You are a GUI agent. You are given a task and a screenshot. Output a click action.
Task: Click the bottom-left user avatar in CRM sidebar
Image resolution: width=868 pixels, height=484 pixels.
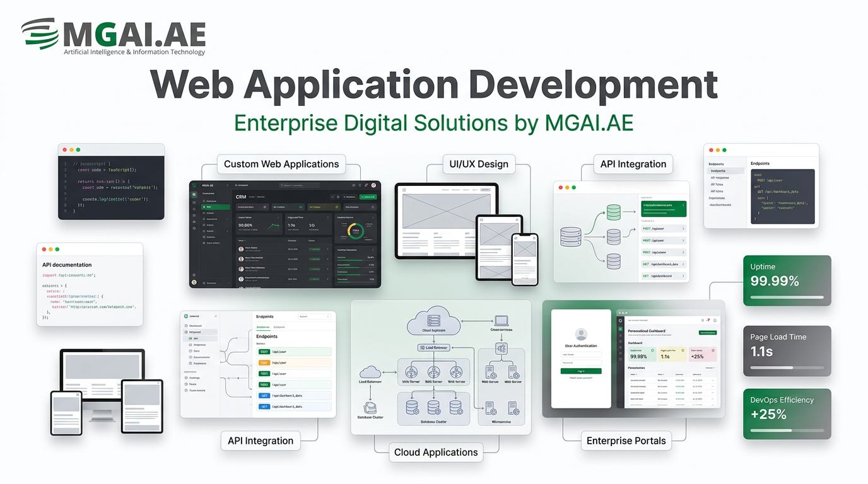[194, 282]
